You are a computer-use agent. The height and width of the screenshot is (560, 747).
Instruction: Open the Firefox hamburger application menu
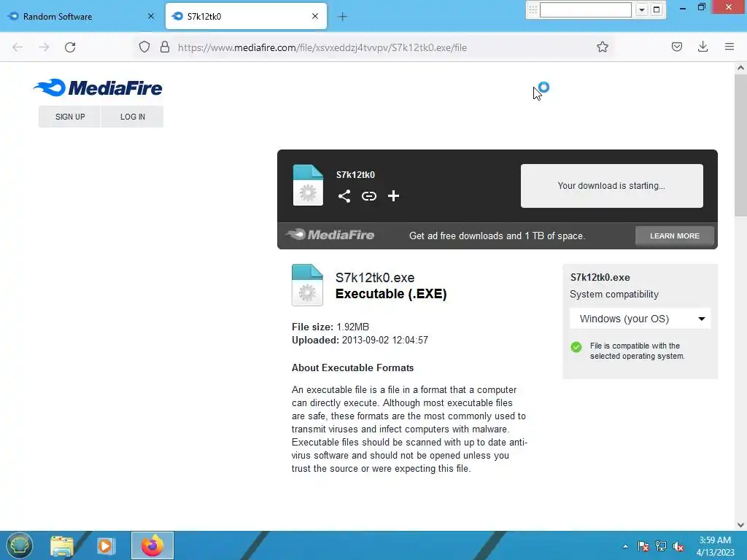(729, 47)
